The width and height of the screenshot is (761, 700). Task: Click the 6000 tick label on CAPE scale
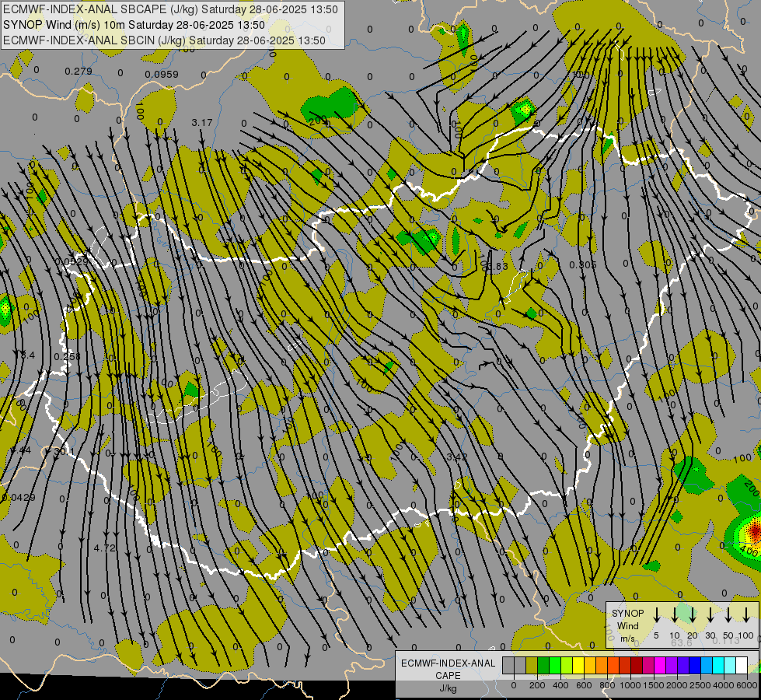coord(747,685)
